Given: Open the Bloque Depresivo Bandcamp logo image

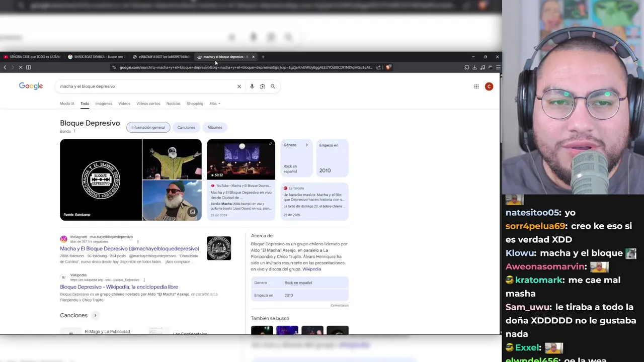Looking at the screenshot, I should [x=101, y=179].
